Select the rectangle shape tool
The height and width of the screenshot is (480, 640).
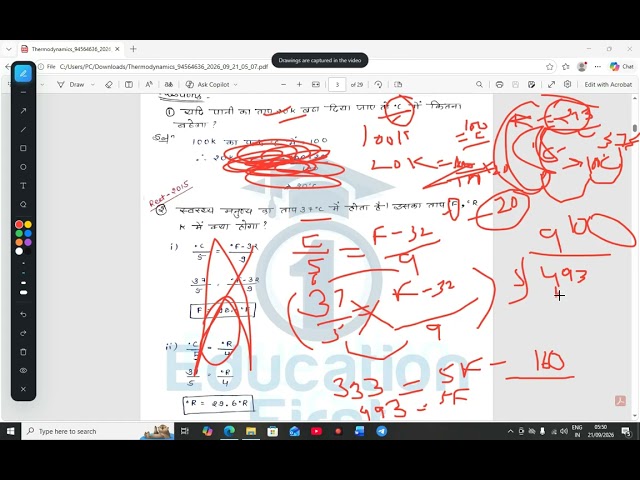23,148
